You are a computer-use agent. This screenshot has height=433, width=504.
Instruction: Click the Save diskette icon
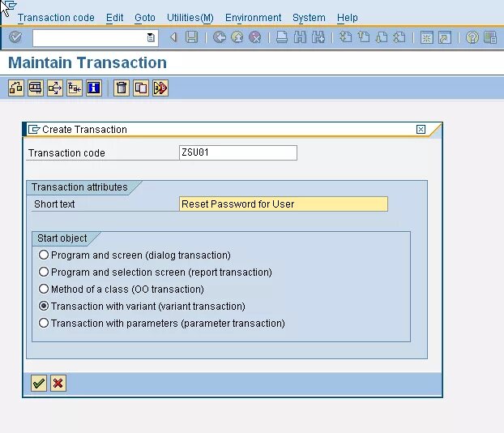(191, 37)
